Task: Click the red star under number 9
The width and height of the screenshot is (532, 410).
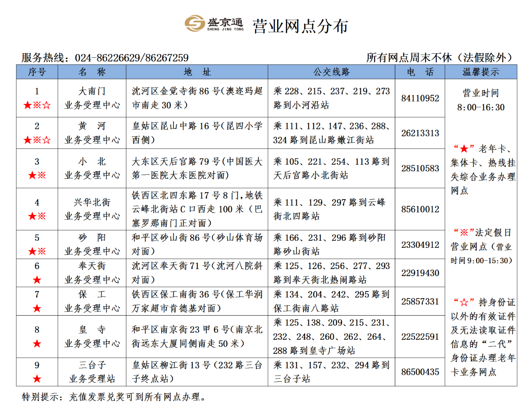Action: point(37,379)
